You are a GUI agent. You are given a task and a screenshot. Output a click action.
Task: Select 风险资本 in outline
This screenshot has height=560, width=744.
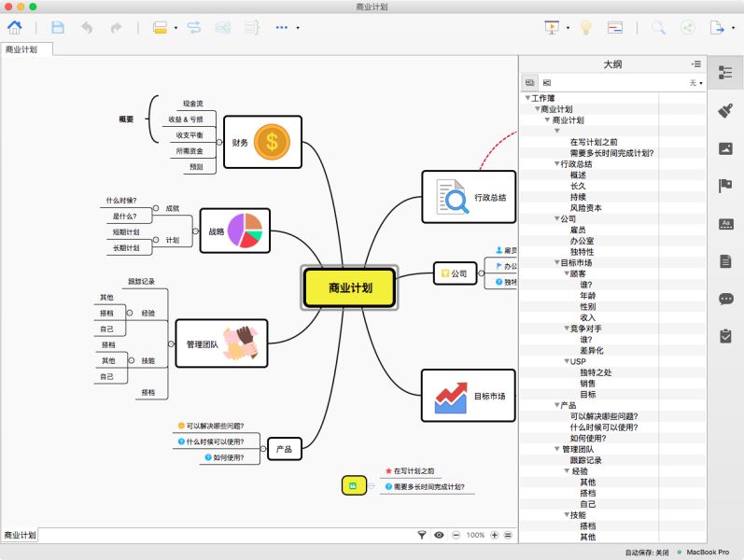585,208
